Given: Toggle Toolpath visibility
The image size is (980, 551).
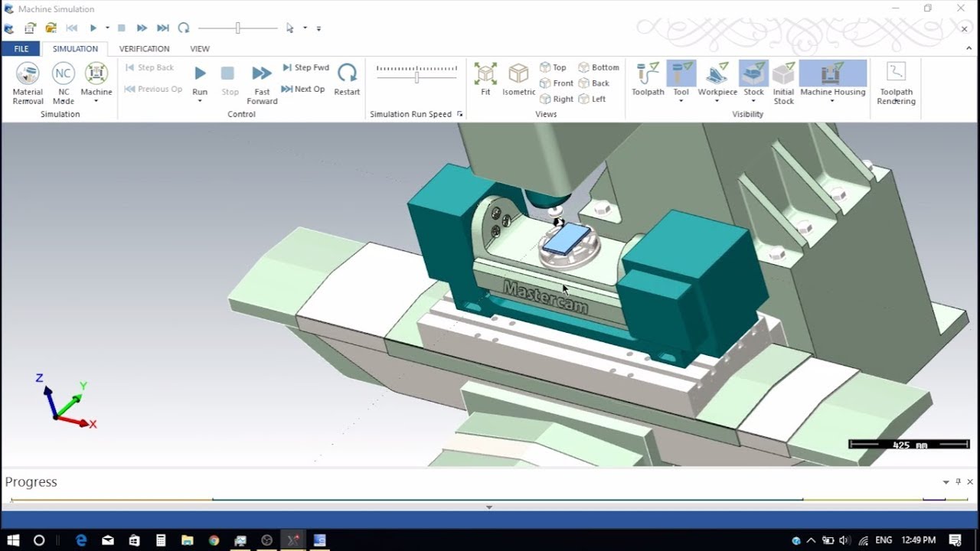Looking at the screenshot, I should 648,80.
